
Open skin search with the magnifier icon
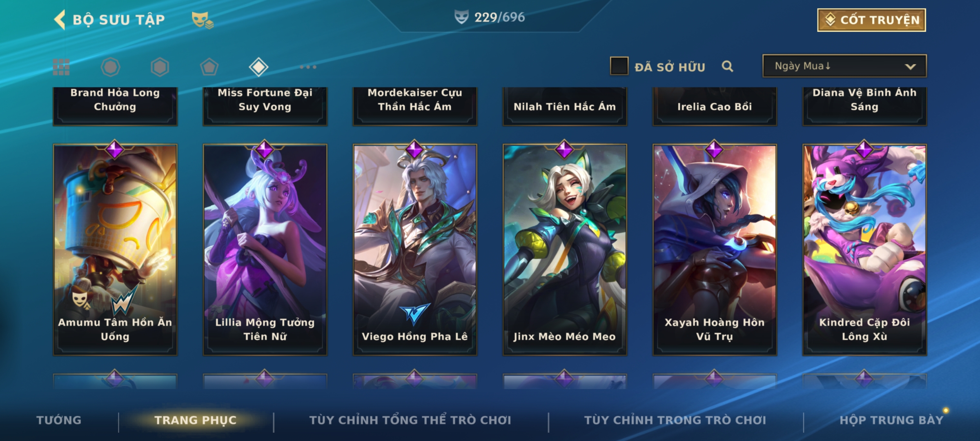point(727,66)
